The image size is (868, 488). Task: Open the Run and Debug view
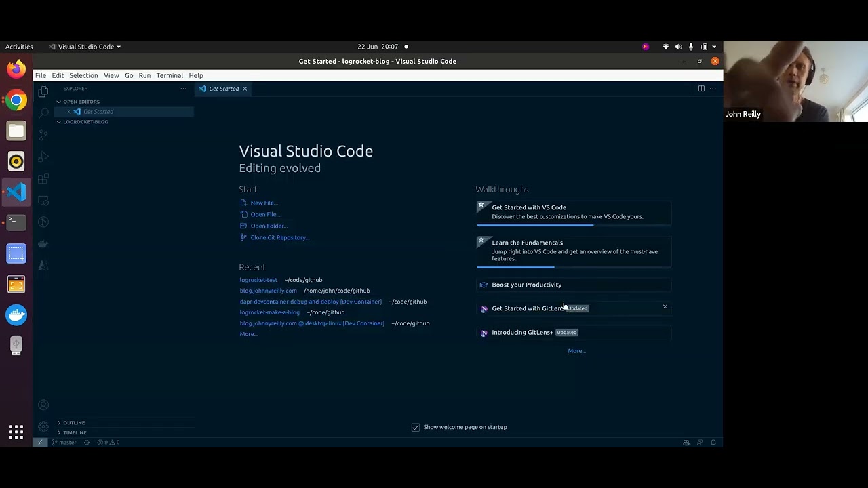[43, 157]
